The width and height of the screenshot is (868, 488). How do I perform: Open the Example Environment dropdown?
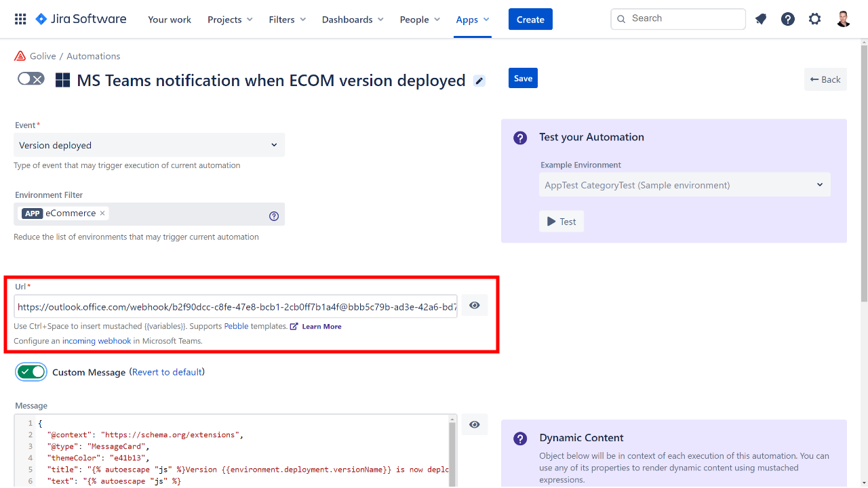(x=684, y=185)
